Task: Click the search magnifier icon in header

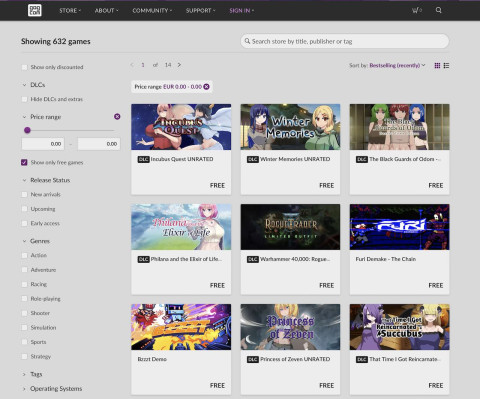Action: (439, 10)
